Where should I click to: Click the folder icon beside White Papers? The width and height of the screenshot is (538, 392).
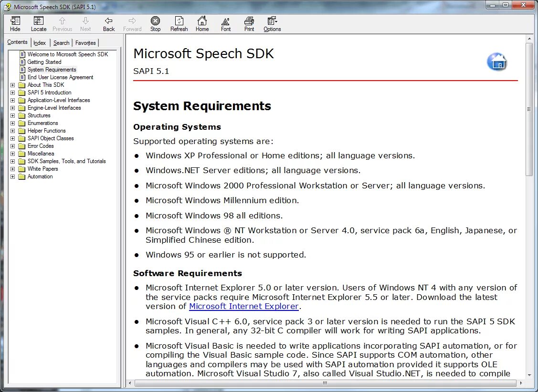click(21, 169)
